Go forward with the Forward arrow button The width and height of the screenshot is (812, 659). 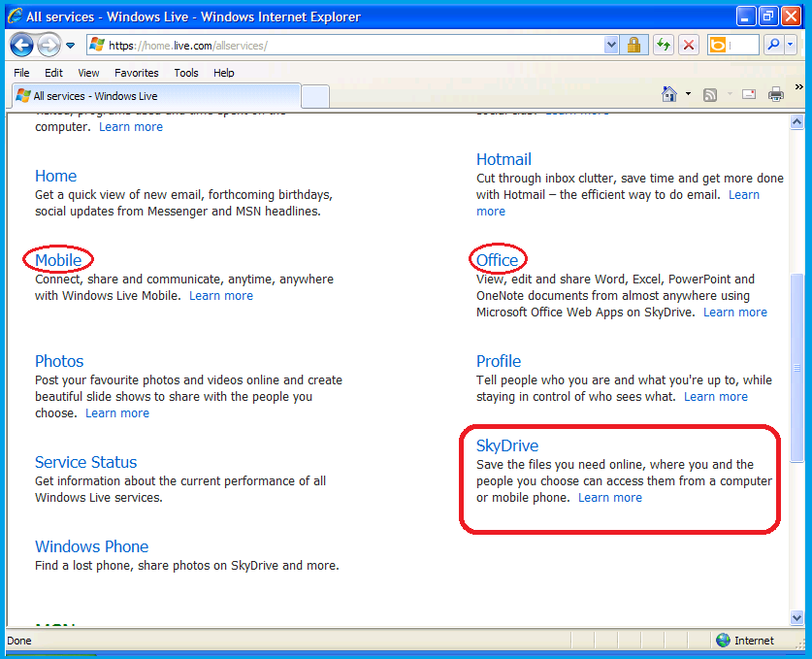pyautogui.click(x=49, y=46)
